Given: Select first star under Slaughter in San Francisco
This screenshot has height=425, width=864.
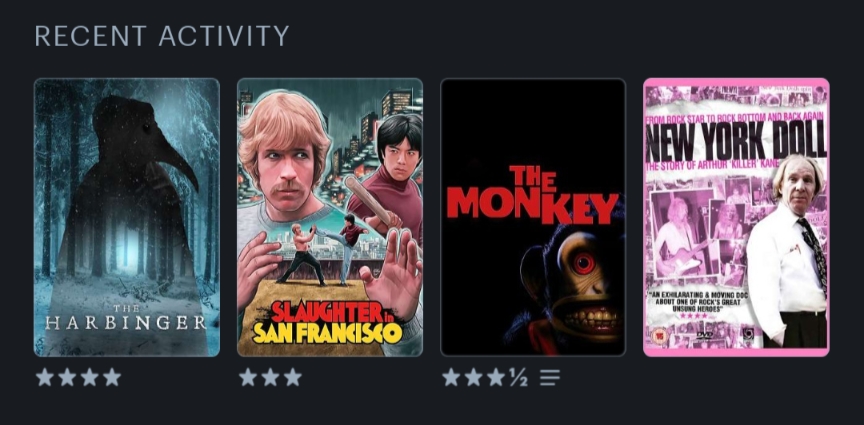Looking at the screenshot, I should 248,377.
